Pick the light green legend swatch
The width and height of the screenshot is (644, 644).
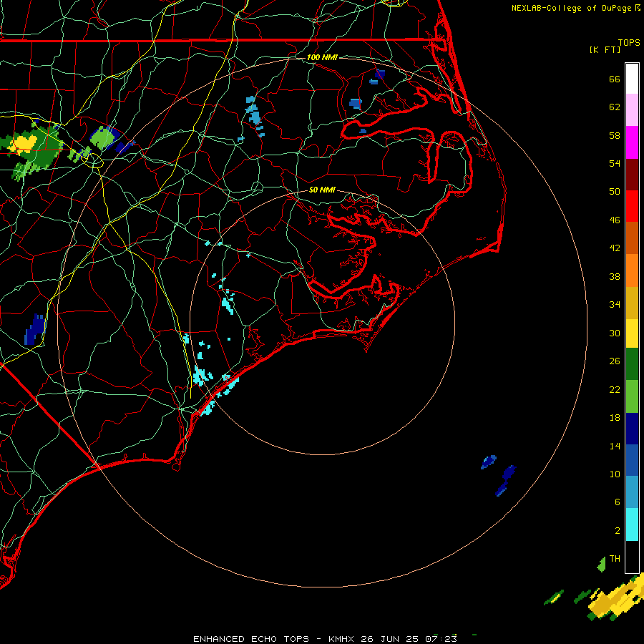[x=632, y=396]
